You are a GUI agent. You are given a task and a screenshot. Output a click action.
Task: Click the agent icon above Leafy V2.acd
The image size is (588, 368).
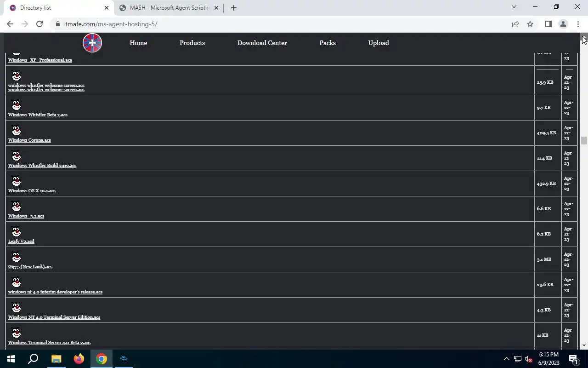coord(16,232)
